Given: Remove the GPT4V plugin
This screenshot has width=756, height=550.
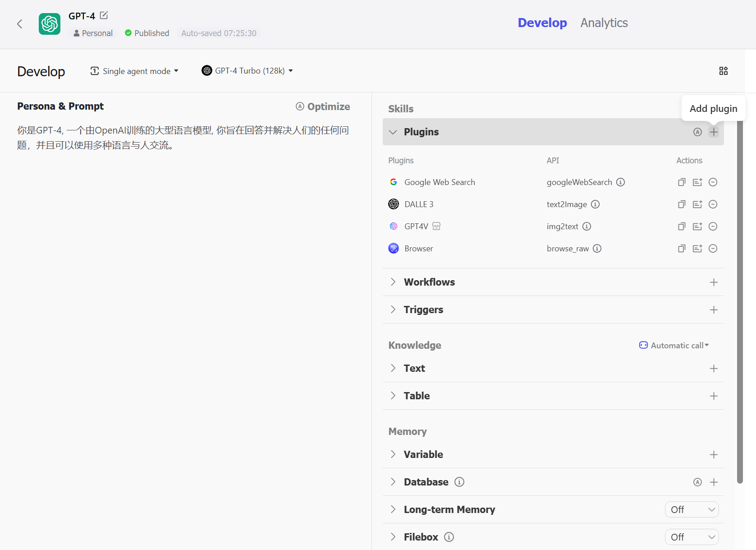Looking at the screenshot, I should click(713, 226).
